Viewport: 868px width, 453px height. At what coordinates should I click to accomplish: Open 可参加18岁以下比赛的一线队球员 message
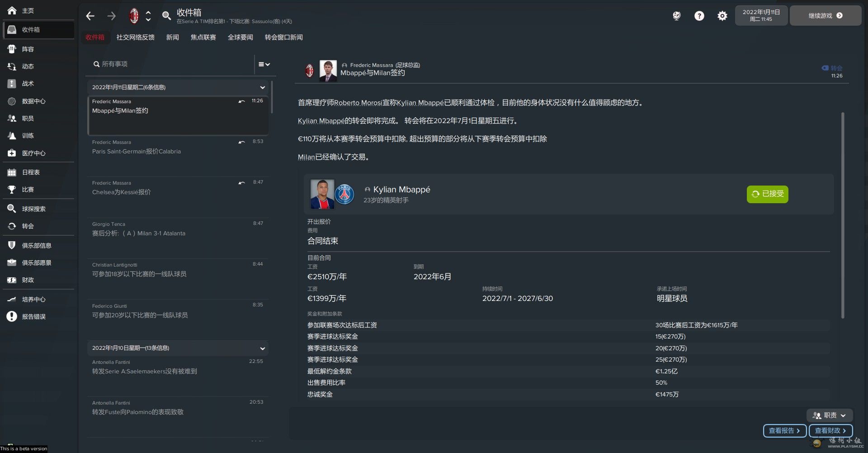178,279
